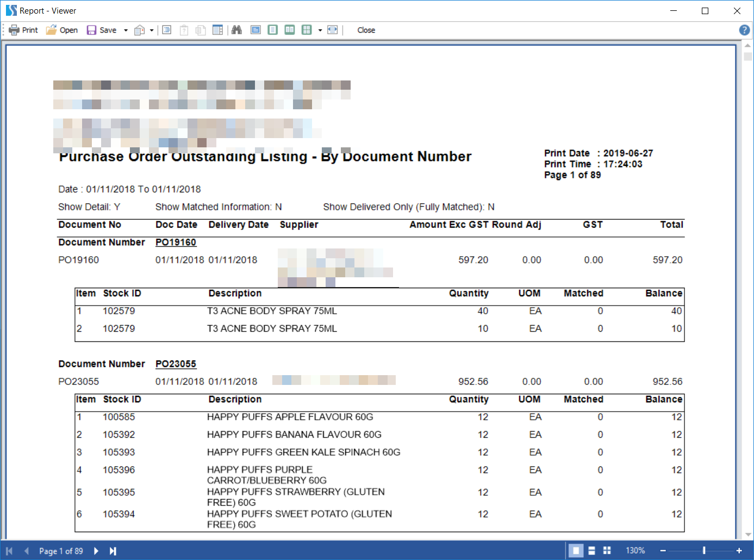Image resolution: width=754 pixels, height=560 pixels.
Task: Expand the send e-mail dropdown arrow
Action: click(x=152, y=30)
